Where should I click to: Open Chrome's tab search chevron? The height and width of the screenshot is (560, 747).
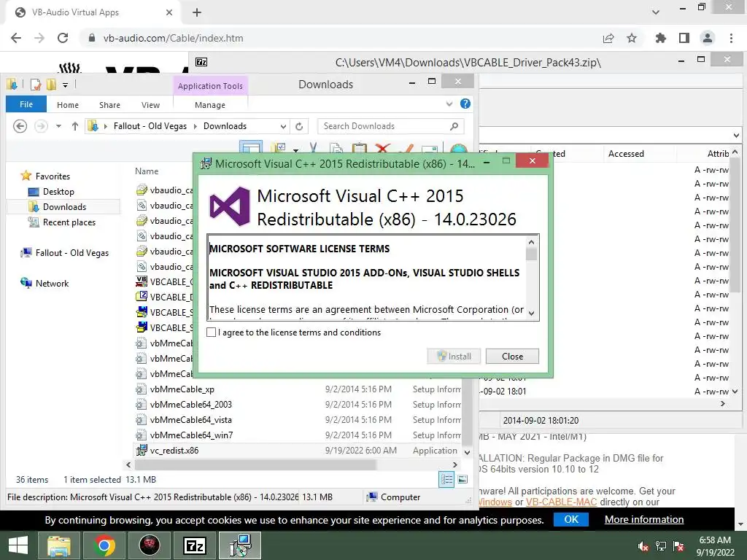(x=656, y=12)
